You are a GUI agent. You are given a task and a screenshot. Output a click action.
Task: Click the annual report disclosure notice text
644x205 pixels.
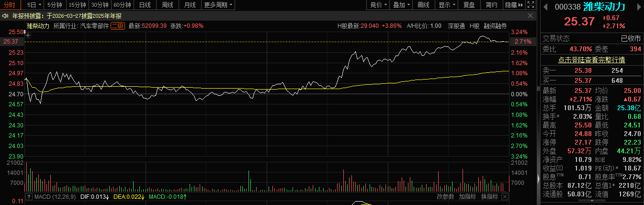click(x=67, y=16)
